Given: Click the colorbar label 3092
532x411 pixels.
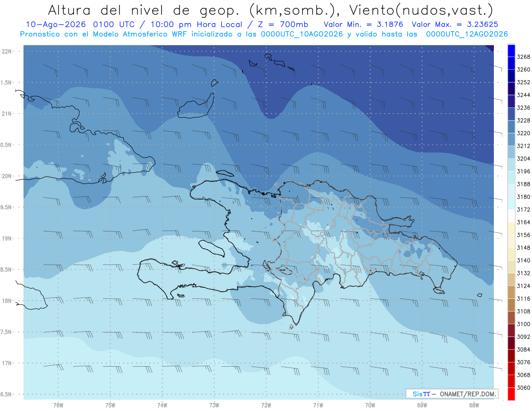Looking at the screenshot, I should [524, 337].
